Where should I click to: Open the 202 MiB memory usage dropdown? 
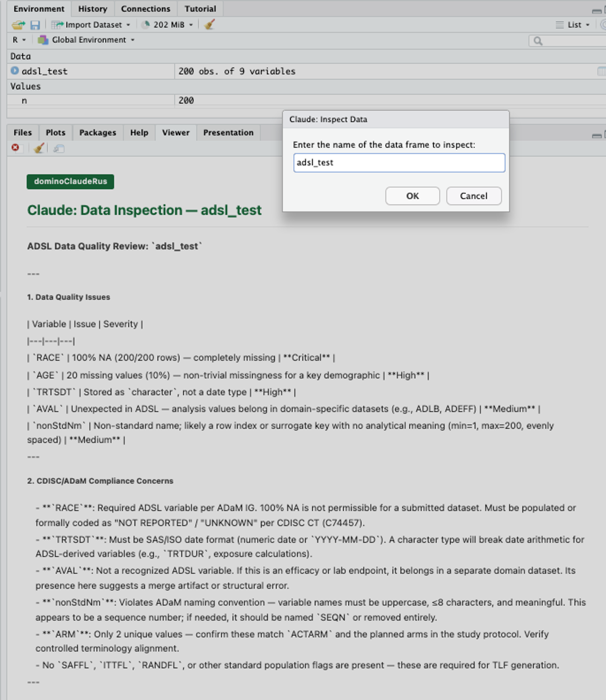(167, 25)
